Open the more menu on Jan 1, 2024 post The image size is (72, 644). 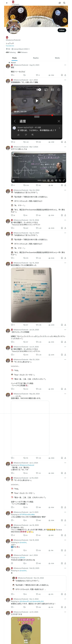tap(65, 80)
